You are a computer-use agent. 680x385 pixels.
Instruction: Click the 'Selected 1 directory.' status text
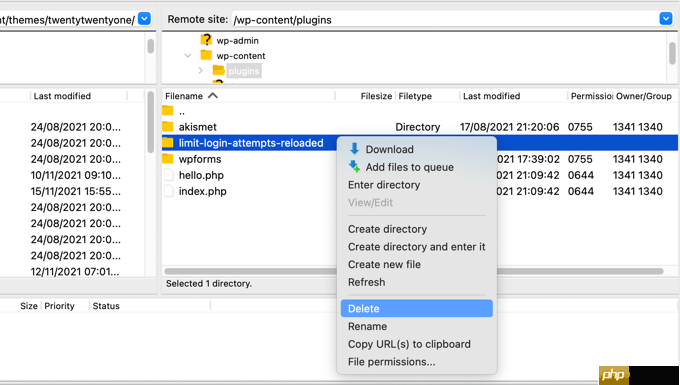point(209,284)
